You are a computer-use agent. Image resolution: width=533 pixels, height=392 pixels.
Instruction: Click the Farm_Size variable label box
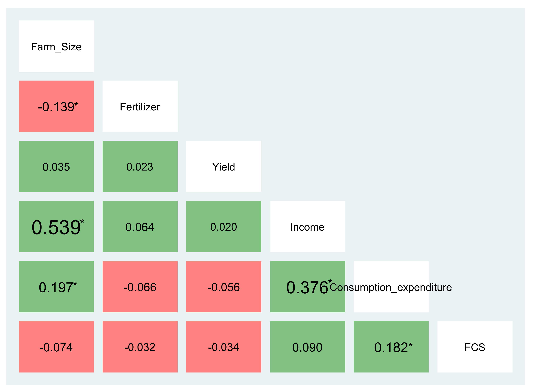pyautogui.click(x=56, y=46)
